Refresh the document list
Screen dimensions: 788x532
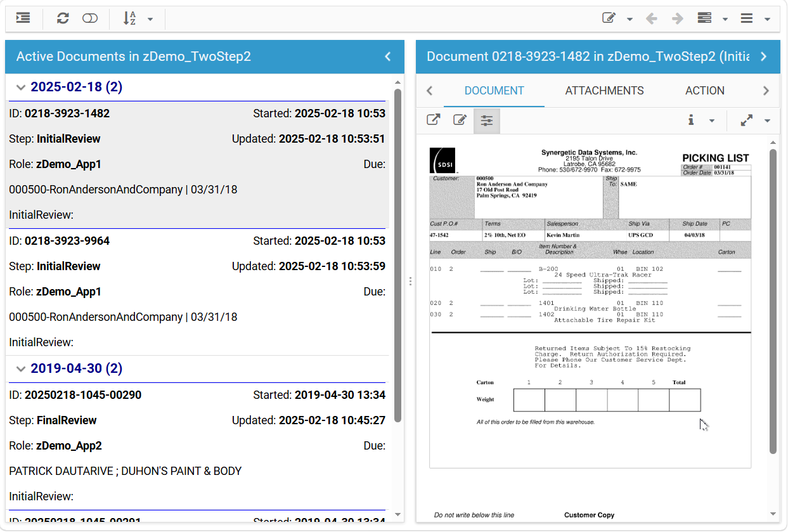coord(63,18)
